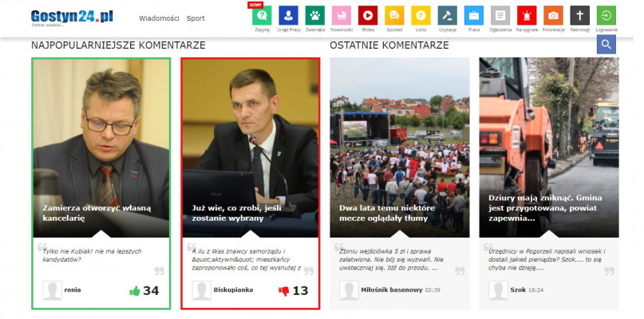Click the Logowanie login icon
This screenshot has height=319, width=644.
[606, 15]
